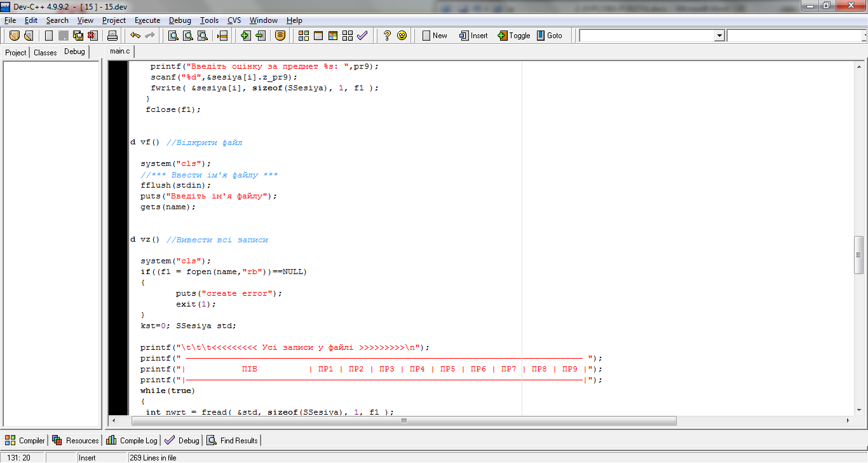Image resolution: width=868 pixels, height=463 pixels.
Task: Open Replace using the second magnifier icon
Action: [187, 36]
